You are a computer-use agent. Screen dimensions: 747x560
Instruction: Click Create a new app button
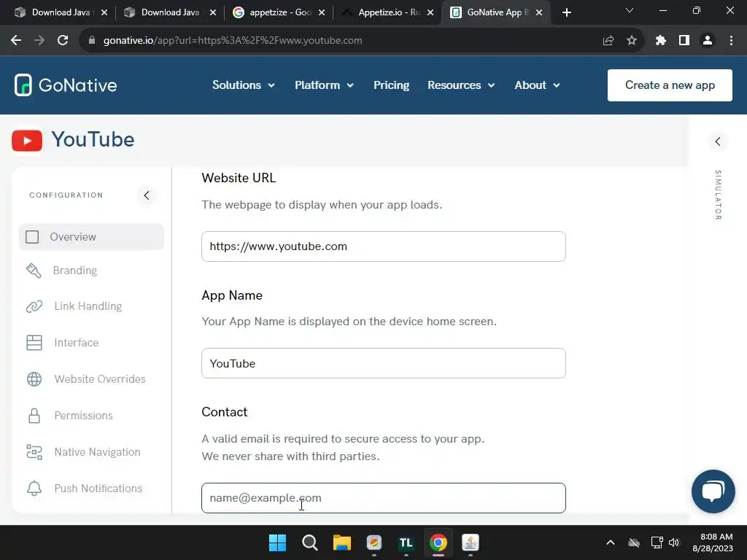[670, 85]
